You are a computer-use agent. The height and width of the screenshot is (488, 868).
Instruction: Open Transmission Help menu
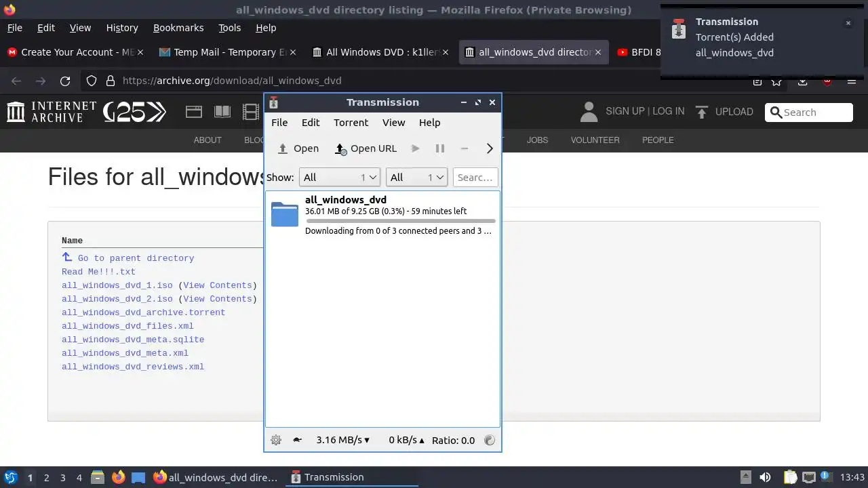tap(429, 123)
